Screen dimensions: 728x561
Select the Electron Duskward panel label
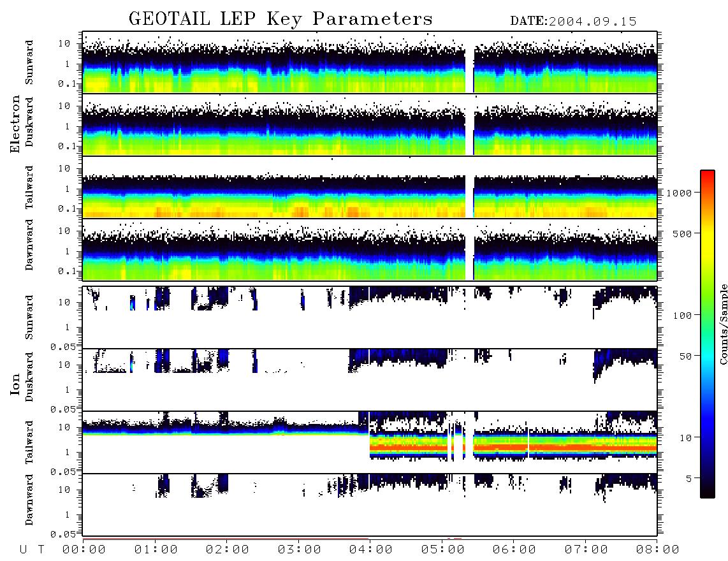pos(29,122)
